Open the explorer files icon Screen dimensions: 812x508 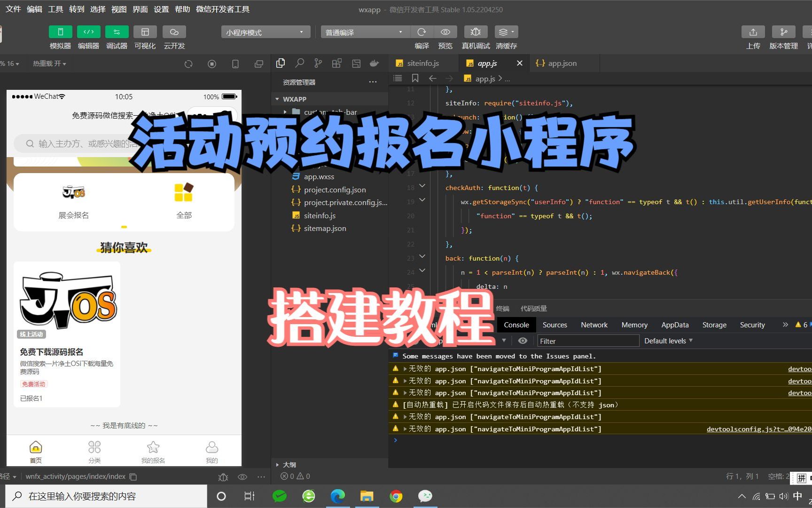[x=281, y=63]
